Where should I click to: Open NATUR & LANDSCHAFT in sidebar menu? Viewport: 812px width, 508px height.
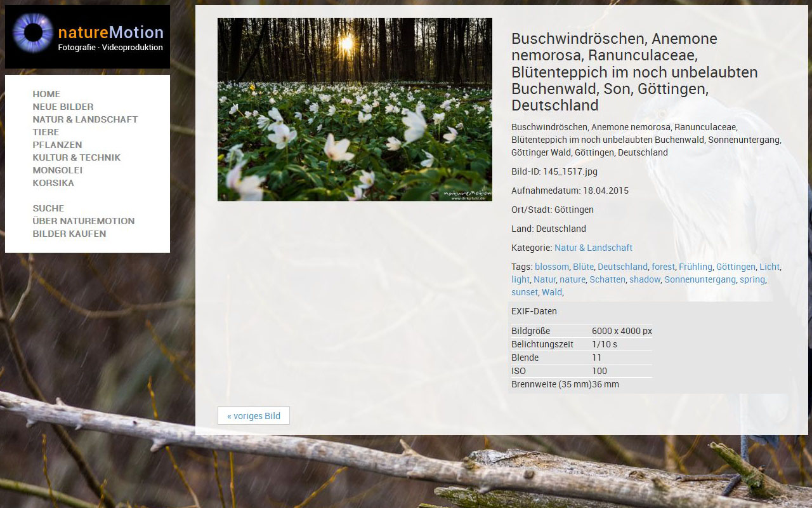(85, 119)
